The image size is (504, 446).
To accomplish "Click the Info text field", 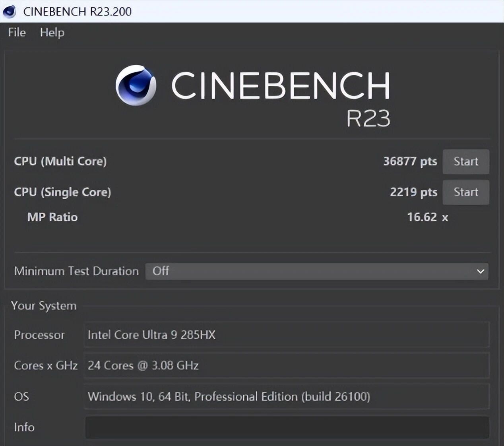I will 287,427.
